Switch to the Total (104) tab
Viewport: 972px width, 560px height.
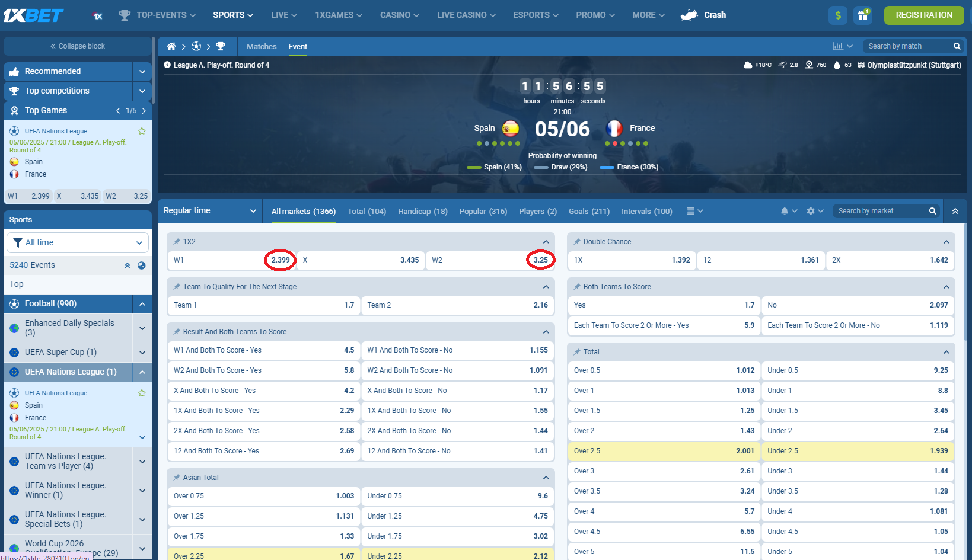(x=367, y=212)
